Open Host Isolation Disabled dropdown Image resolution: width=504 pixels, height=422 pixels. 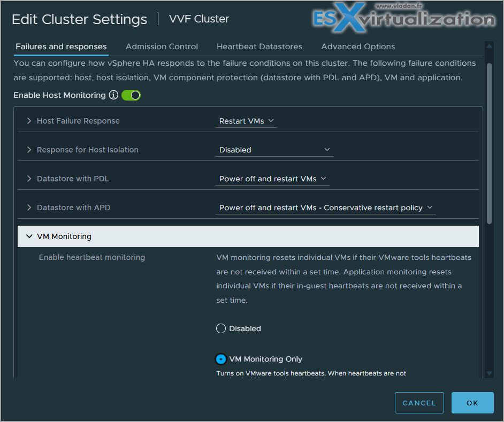[x=274, y=150]
